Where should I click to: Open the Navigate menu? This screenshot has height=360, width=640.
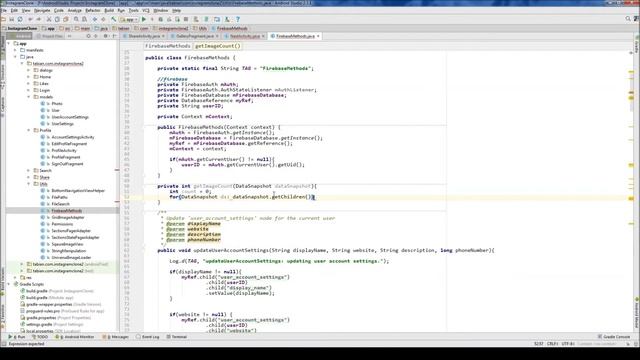(x=42, y=10)
